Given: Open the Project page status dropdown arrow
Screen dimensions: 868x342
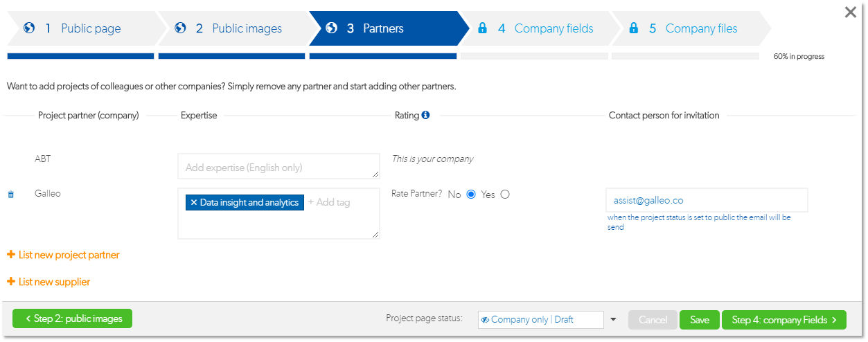Looking at the screenshot, I should click(x=613, y=320).
